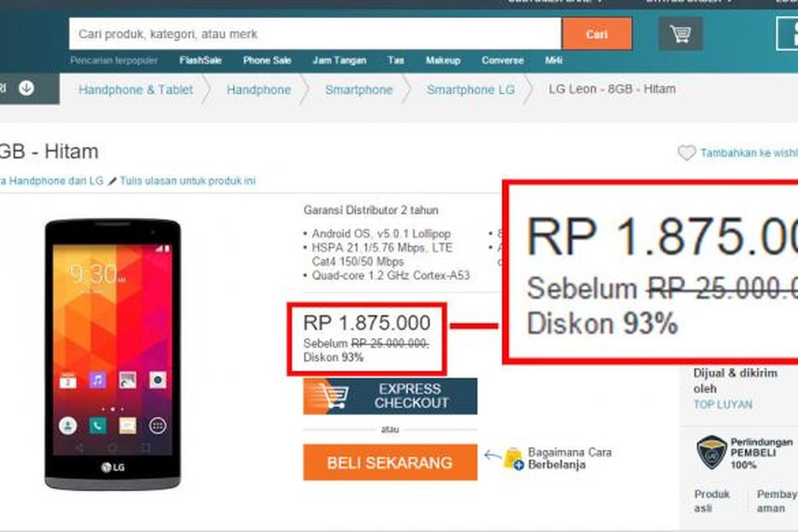Click the orange Cari search button
798x532 pixels.
click(597, 34)
